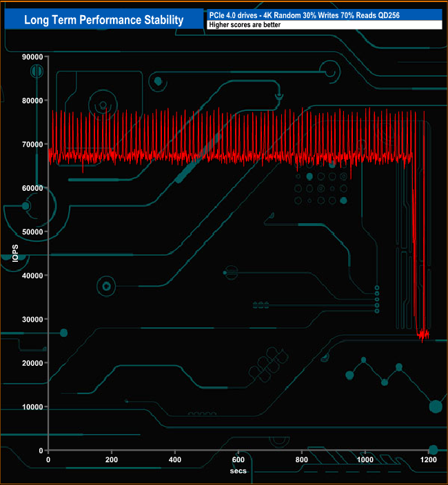Select the 20000 y-axis tick label

32,363
